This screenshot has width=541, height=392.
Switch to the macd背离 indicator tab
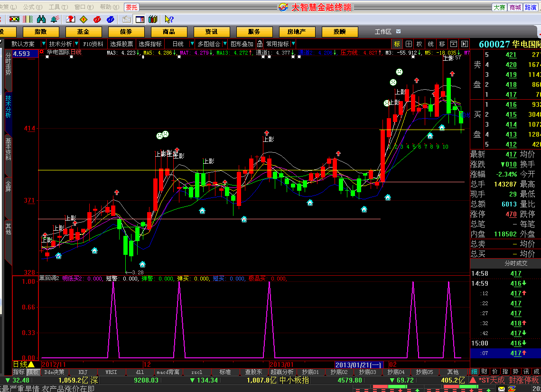point(168,372)
